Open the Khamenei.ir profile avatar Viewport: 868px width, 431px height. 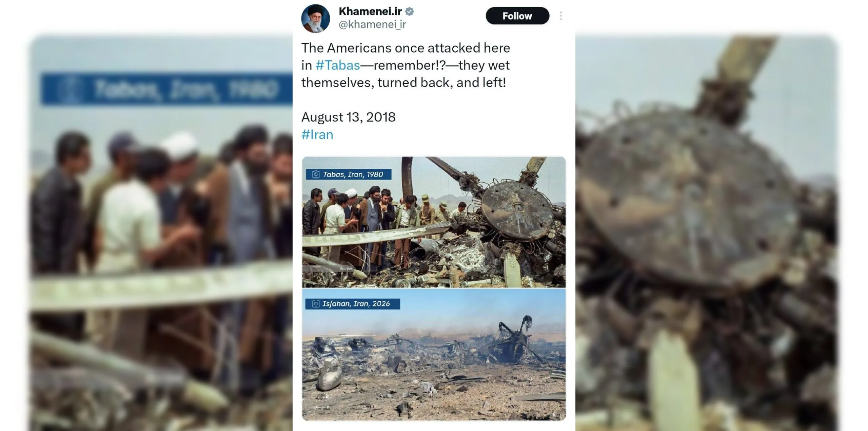[x=315, y=18]
